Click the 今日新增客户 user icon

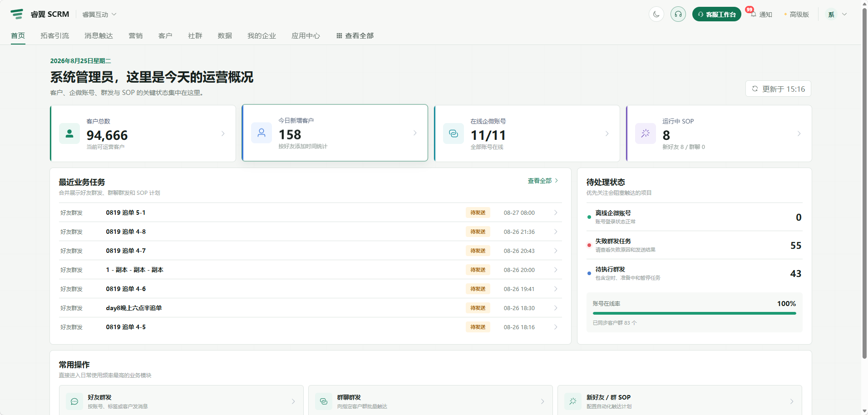(x=261, y=133)
